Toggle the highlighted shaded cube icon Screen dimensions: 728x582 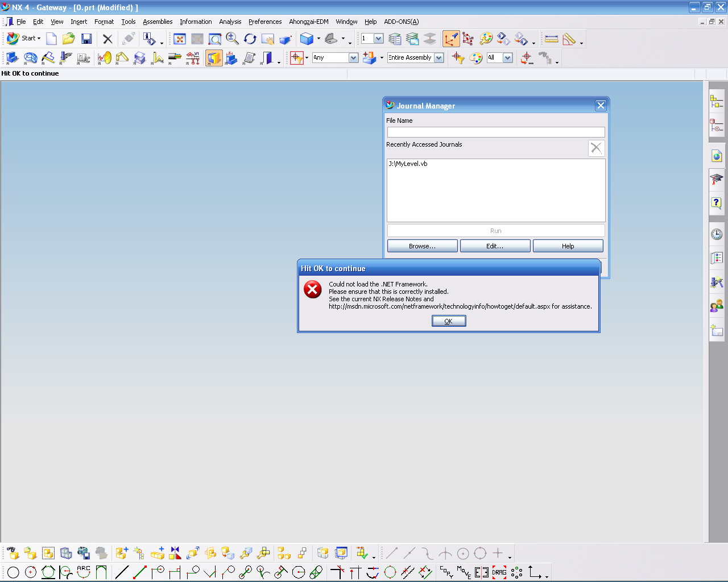(x=214, y=58)
